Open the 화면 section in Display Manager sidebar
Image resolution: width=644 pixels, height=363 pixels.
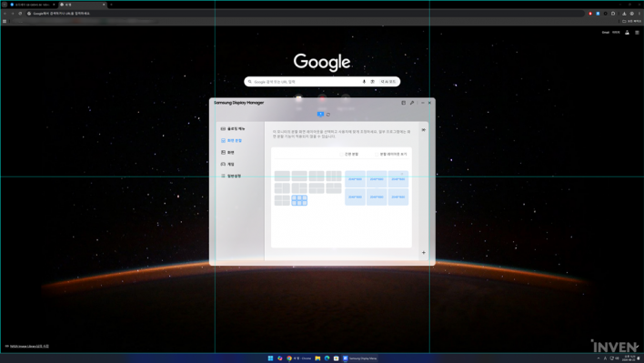click(x=227, y=152)
